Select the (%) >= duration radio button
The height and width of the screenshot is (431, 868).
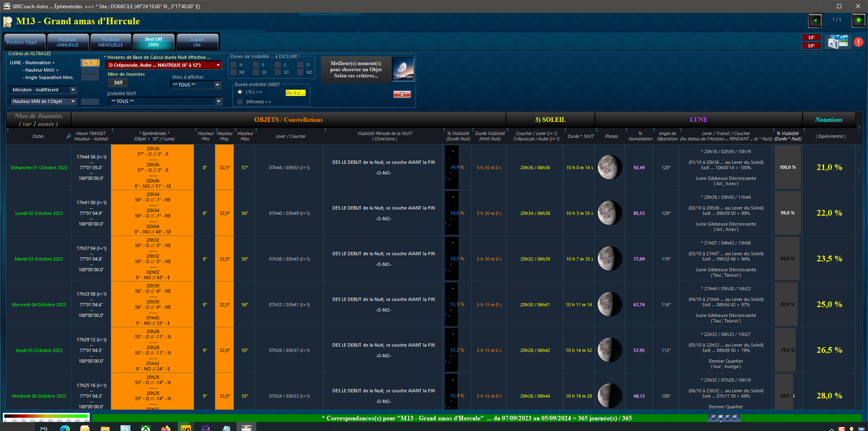click(240, 92)
